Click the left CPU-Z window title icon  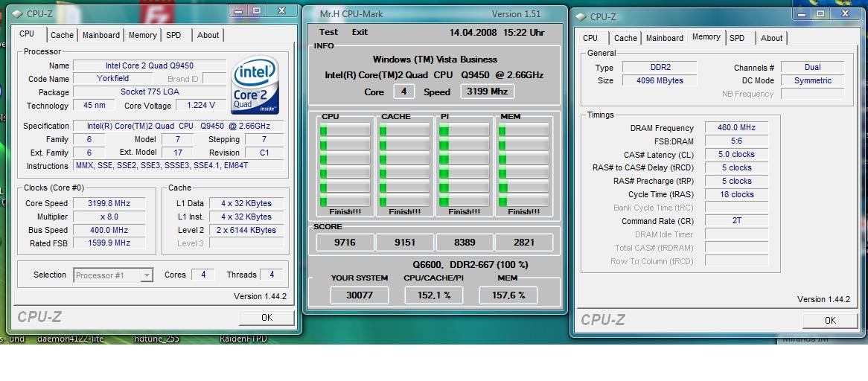pos(17,13)
